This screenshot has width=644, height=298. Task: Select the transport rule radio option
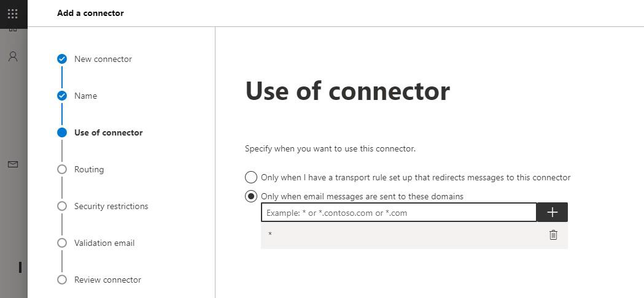[x=251, y=177]
